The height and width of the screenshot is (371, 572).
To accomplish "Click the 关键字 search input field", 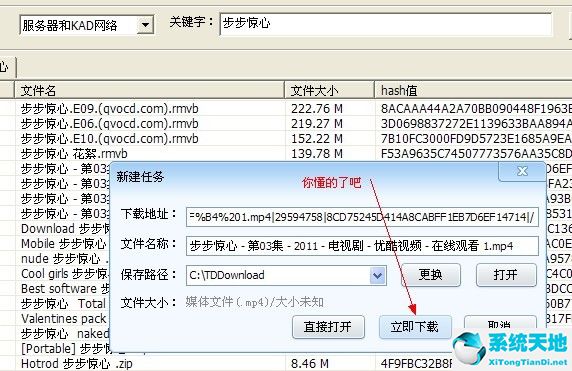I will [386, 24].
